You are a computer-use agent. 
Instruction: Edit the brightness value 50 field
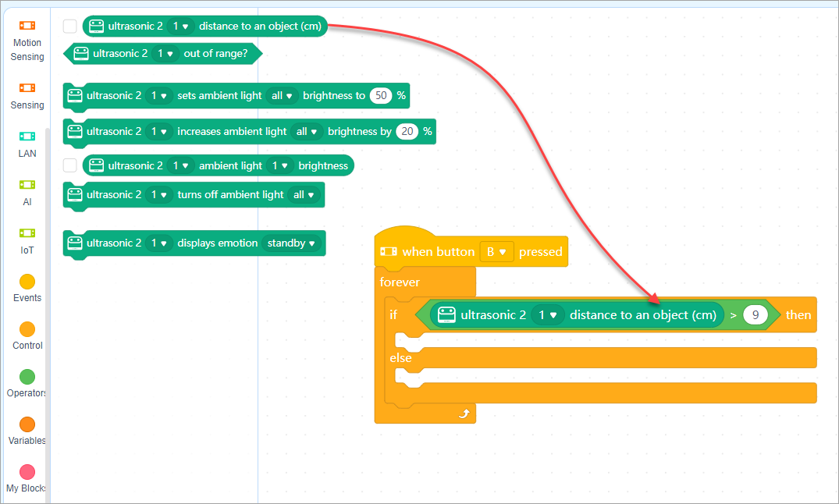point(380,96)
